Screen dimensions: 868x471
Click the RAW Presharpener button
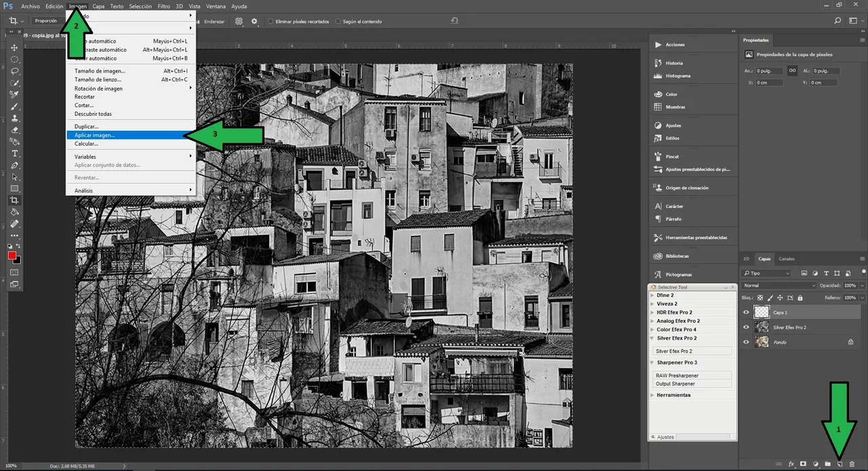[692, 375]
